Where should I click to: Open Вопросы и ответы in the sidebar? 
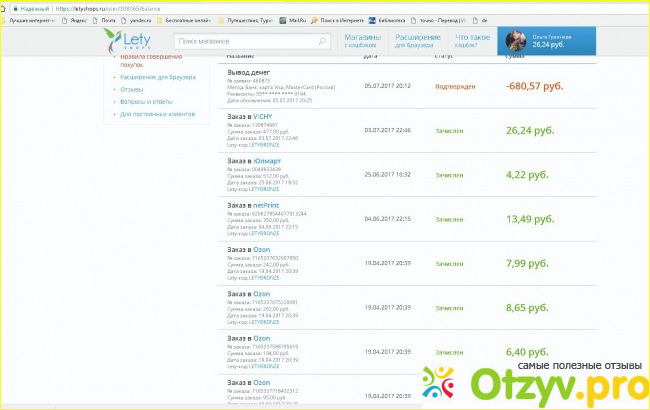[x=146, y=100]
